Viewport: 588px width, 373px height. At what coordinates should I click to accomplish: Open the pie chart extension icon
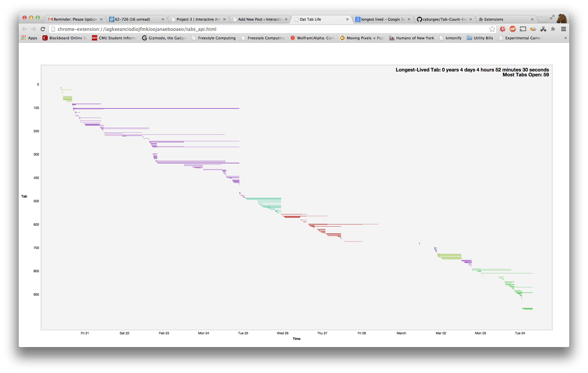(x=533, y=29)
